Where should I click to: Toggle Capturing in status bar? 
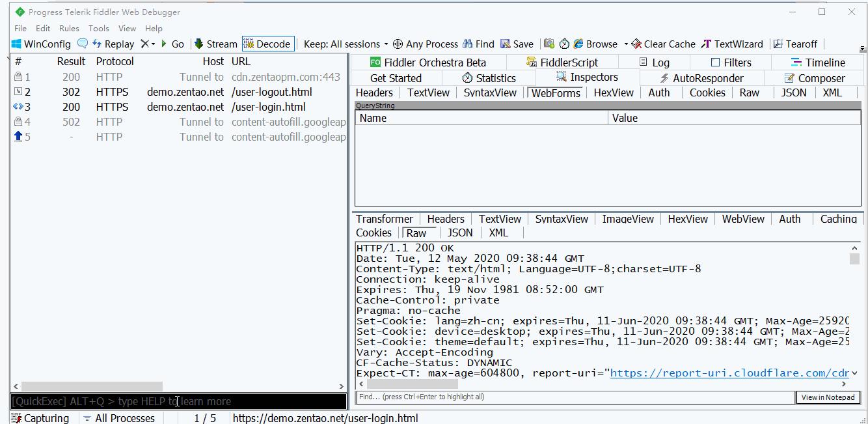(40, 418)
